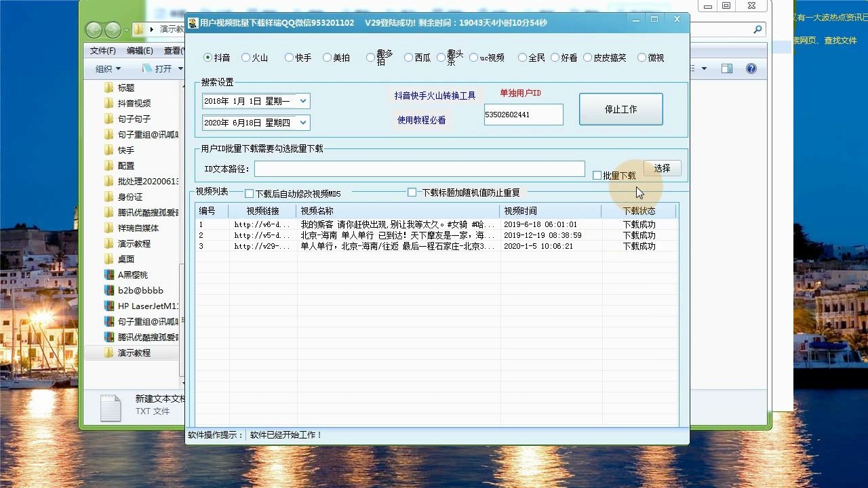Open 使用教程必看 tutorial link
This screenshot has width=868, height=488.
tap(422, 120)
